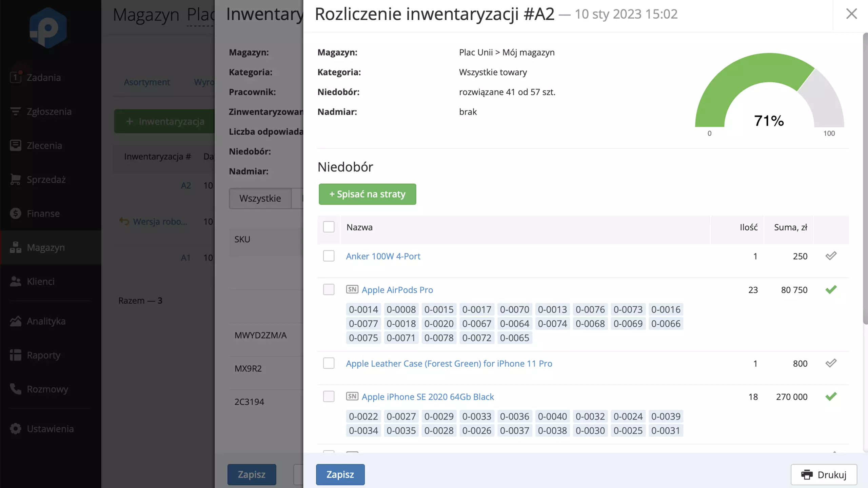Image resolution: width=868 pixels, height=488 pixels.
Task: Open Zlecenia orders icon
Action: coord(16,145)
